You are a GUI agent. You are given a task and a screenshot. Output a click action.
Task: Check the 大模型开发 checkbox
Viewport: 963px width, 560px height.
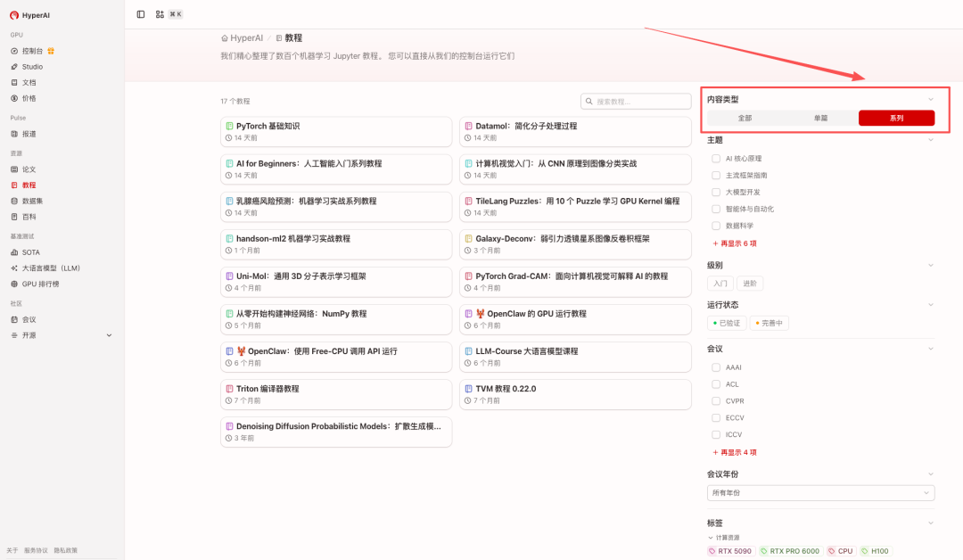pyautogui.click(x=715, y=193)
